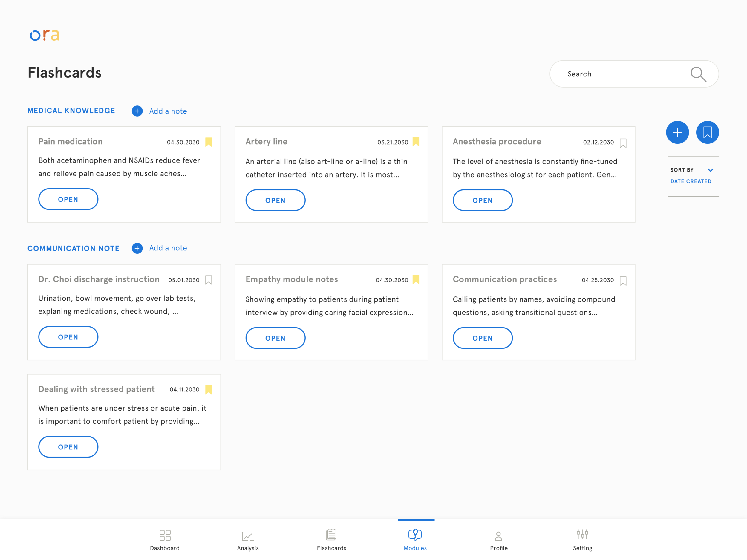Screen dimensions: 747x560
Task: Click Add a note link under Medical Knowledge
Action: point(168,111)
